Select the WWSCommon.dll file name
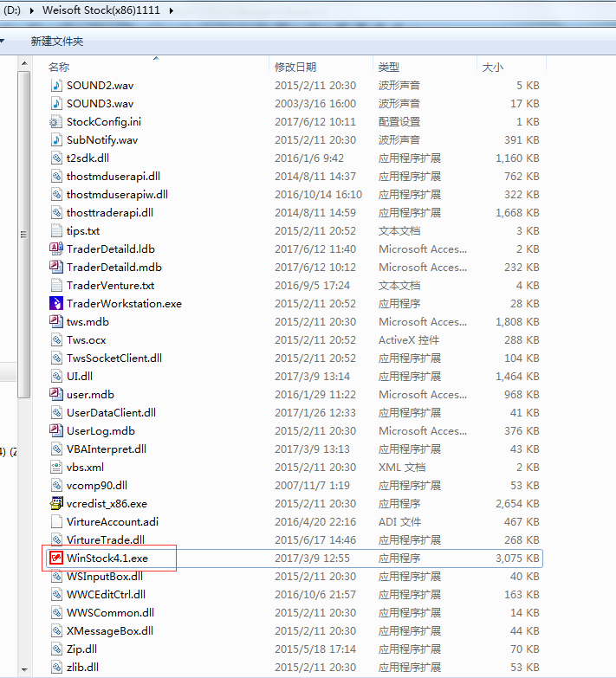Image resolution: width=616 pixels, height=678 pixels. [110, 612]
